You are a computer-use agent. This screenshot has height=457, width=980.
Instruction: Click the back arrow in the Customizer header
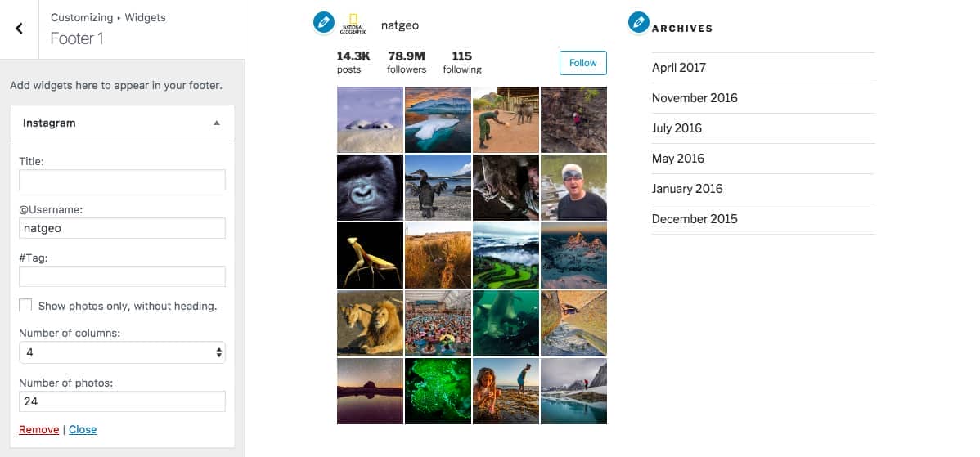(x=19, y=29)
